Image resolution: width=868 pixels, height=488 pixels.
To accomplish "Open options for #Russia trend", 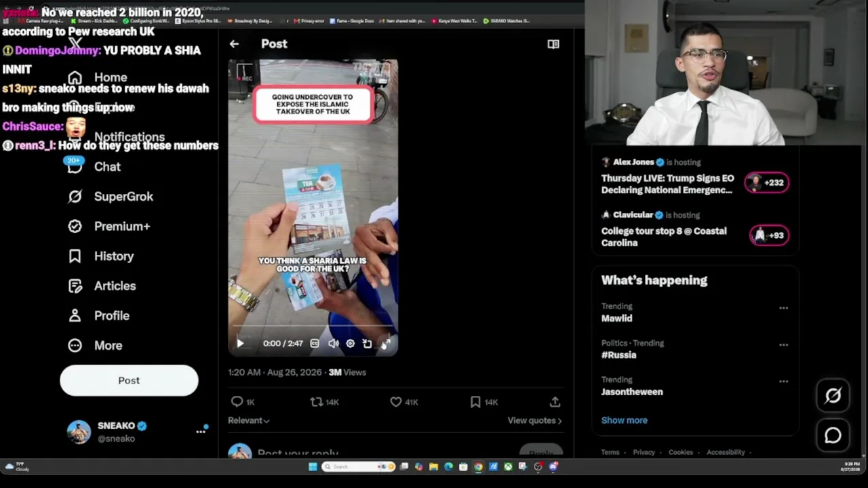I will pyautogui.click(x=783, y=344).
